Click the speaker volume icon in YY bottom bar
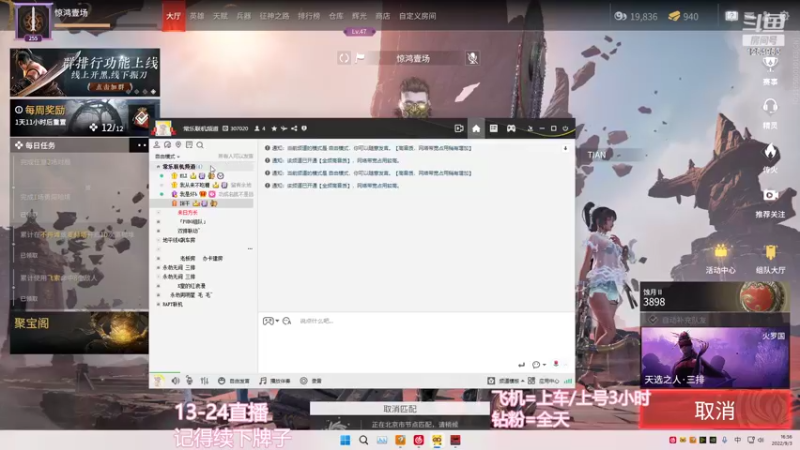The height and width of the screenshot is (450, 800). coord(176,381)
